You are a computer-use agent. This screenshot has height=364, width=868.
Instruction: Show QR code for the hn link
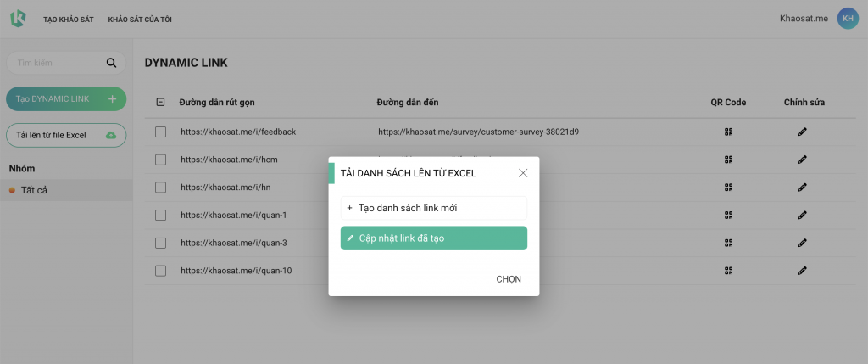(x=728, y=188)
